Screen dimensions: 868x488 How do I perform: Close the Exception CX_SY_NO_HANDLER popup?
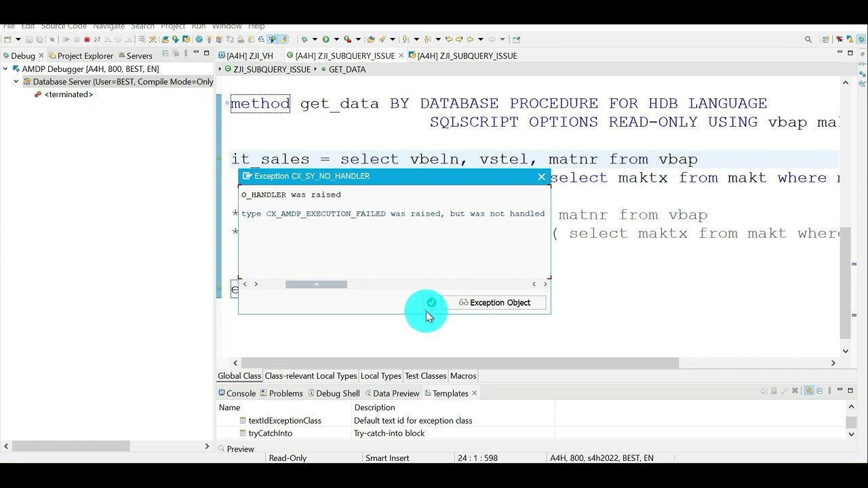(x=541, y=176)
